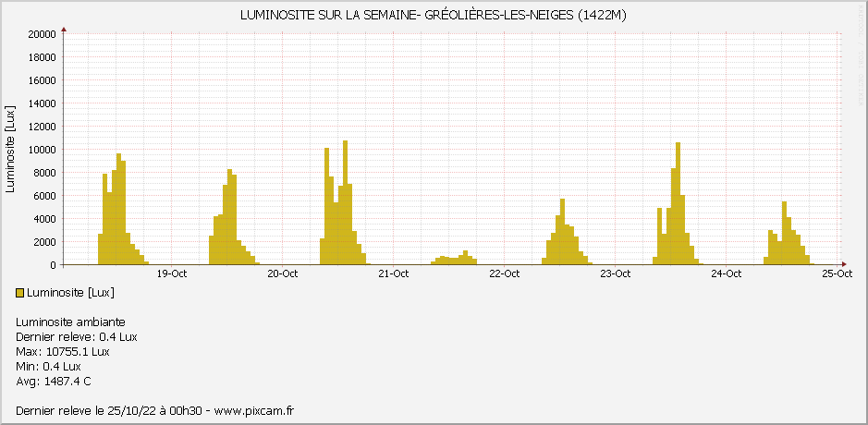Select the 20-Oct date label on the axis
This screenshot has width=868, height=425.
[283, 273]
